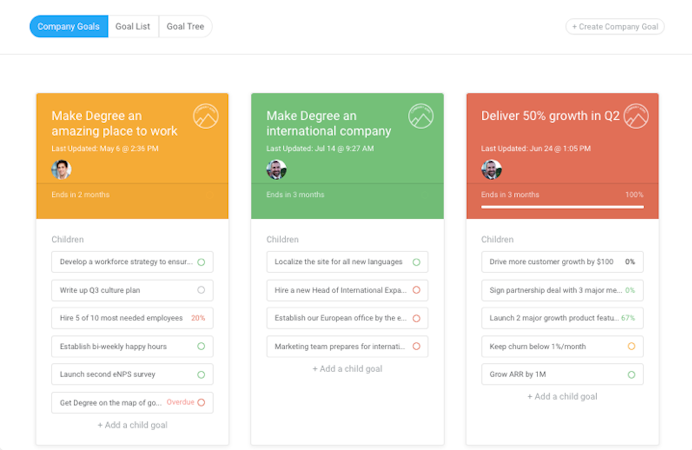Click mountain icon on international company card

click(x=421, y=116)
